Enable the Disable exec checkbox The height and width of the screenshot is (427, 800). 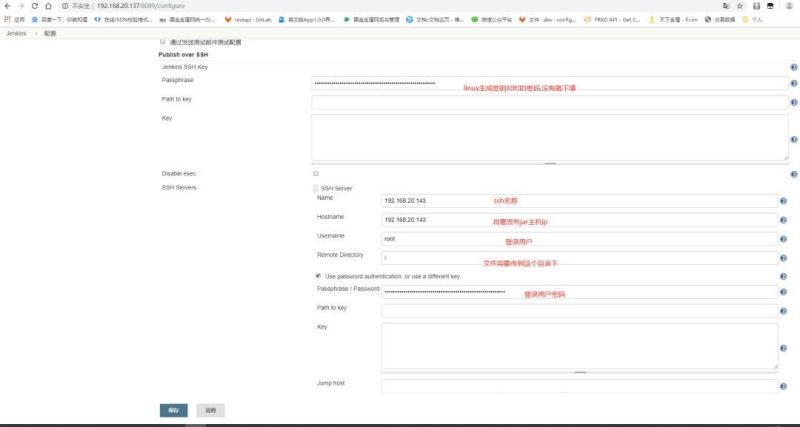(x=316, y=174)
